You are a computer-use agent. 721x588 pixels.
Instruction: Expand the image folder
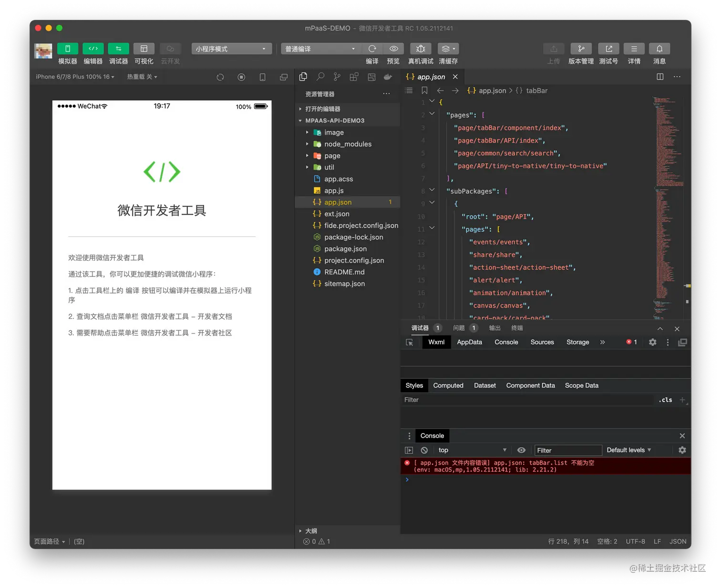pyautogui.click(x=348, y=132)
